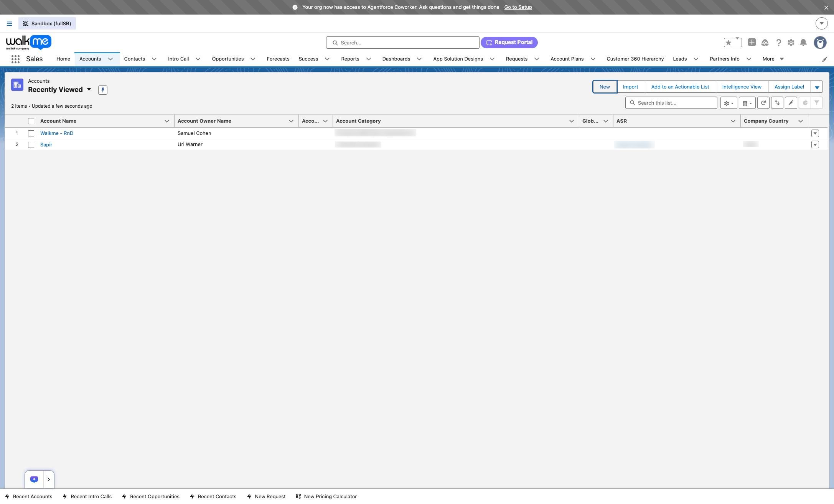
Task: Follow the Go to Setup link
Action: point(518,7)
